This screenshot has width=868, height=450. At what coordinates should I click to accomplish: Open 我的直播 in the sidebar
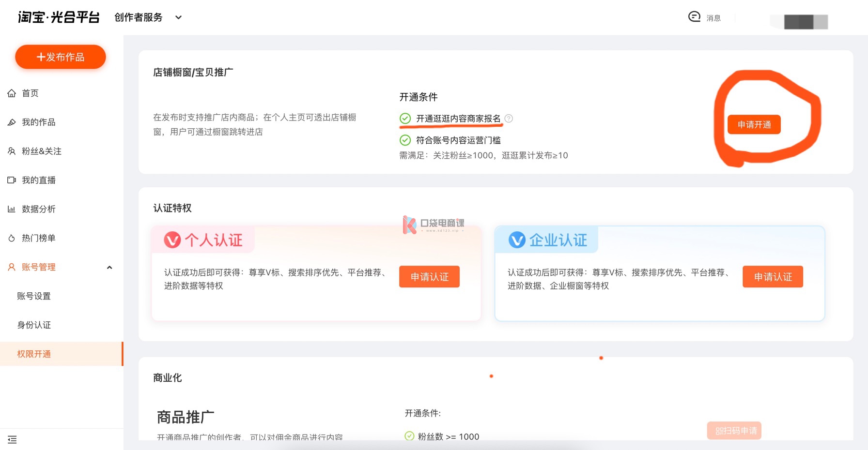tap(39, 180)
